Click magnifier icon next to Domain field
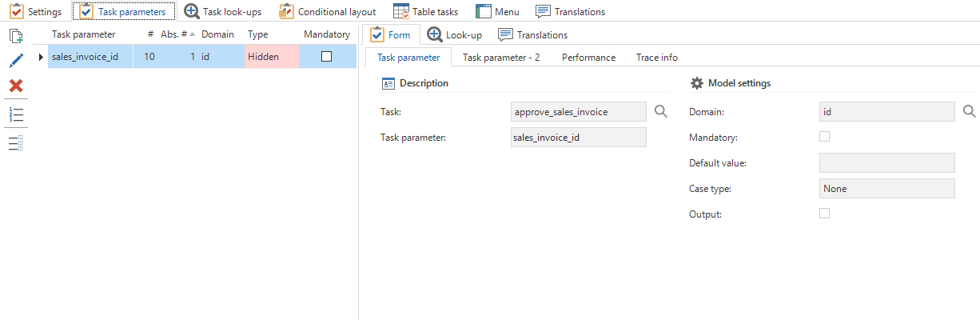Screen dimensions: 980x320 coord(969,112)
